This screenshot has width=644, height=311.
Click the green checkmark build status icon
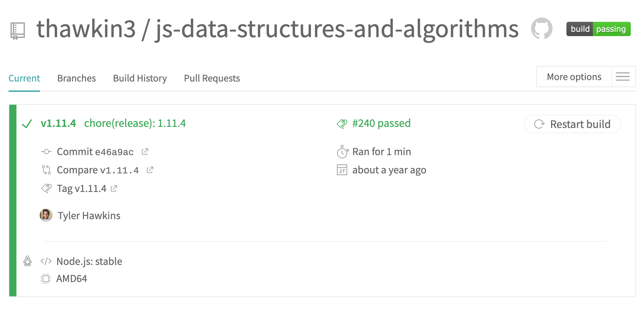click(27, 124)
